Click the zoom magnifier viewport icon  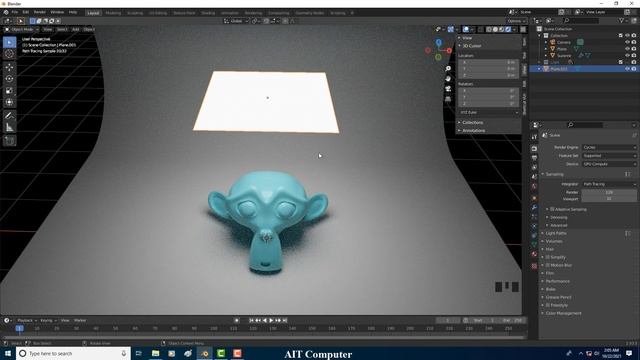pyautogui.click(x=448, y=69)
